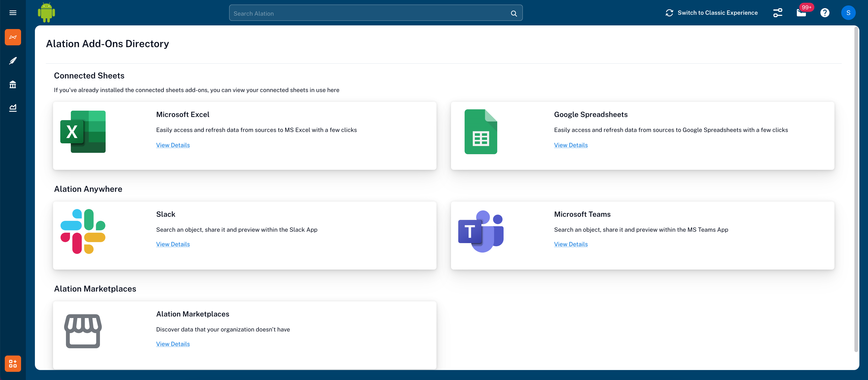Click the magnifier search icon

(x=514, y=13)
